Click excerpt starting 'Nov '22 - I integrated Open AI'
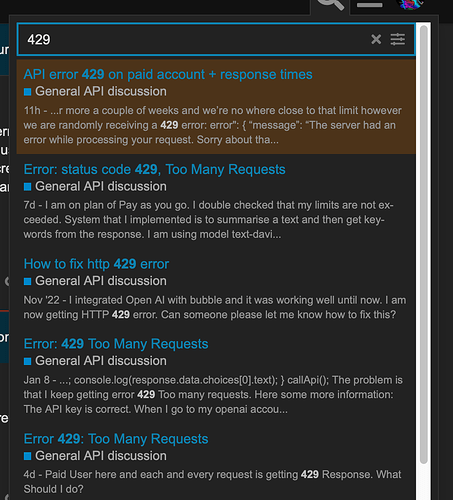The width and height of the screenshot is (453, 500). 215,307
